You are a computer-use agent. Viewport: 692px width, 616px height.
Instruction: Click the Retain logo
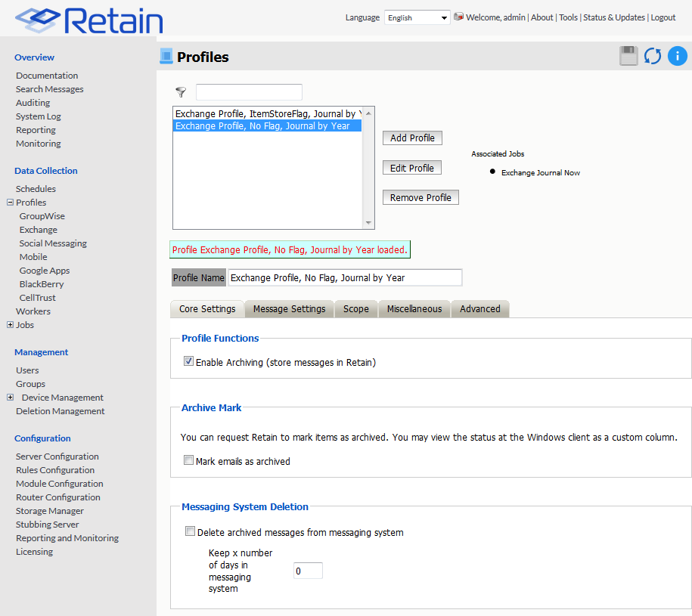click(89, 20)
